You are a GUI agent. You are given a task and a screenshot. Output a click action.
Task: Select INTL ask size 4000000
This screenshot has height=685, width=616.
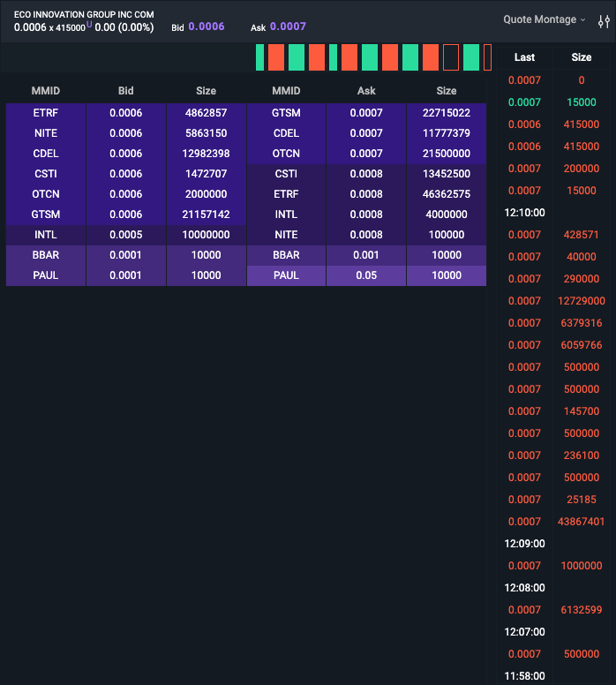[447, 215]
